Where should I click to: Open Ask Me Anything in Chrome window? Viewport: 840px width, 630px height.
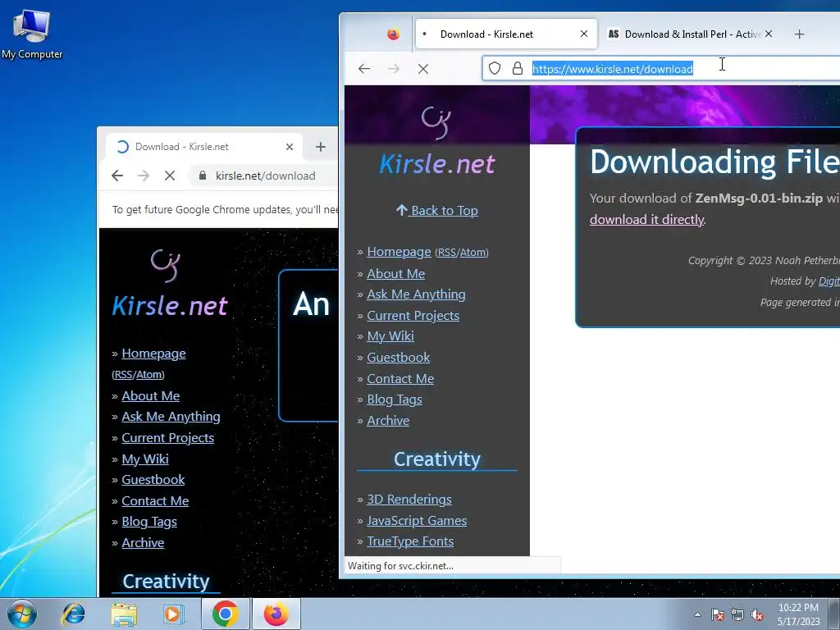pos(171,416)
